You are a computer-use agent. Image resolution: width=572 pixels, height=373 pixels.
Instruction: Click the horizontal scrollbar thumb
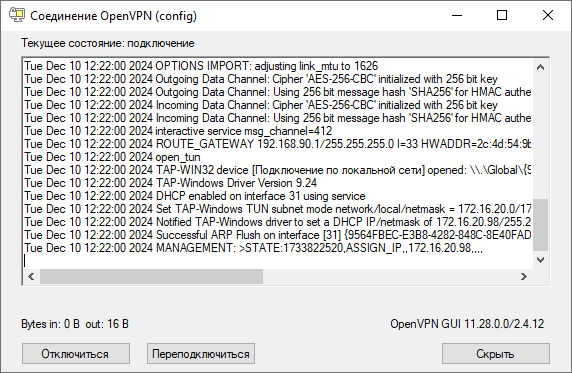[x=151, y=276]
